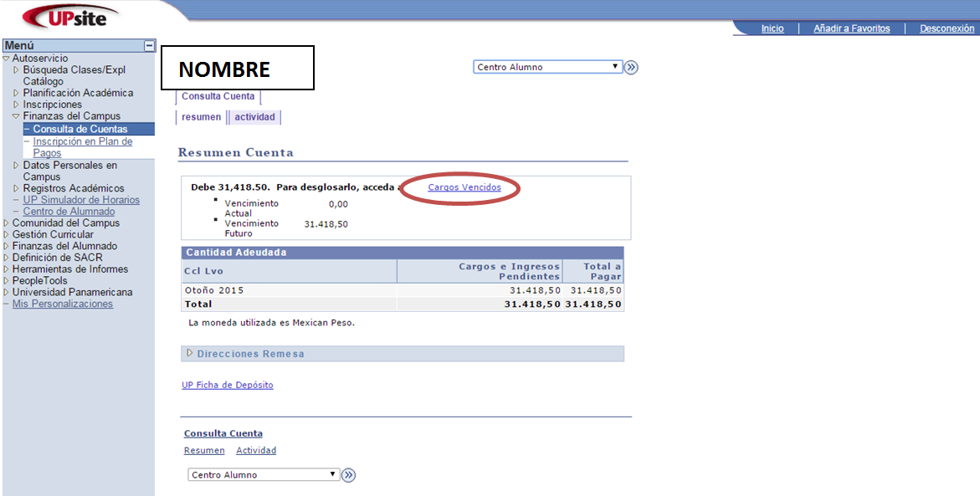Viewport: 980px width, 496px height.
Task: Expand the Direcciones Remesa section
Action: point(190,354)
